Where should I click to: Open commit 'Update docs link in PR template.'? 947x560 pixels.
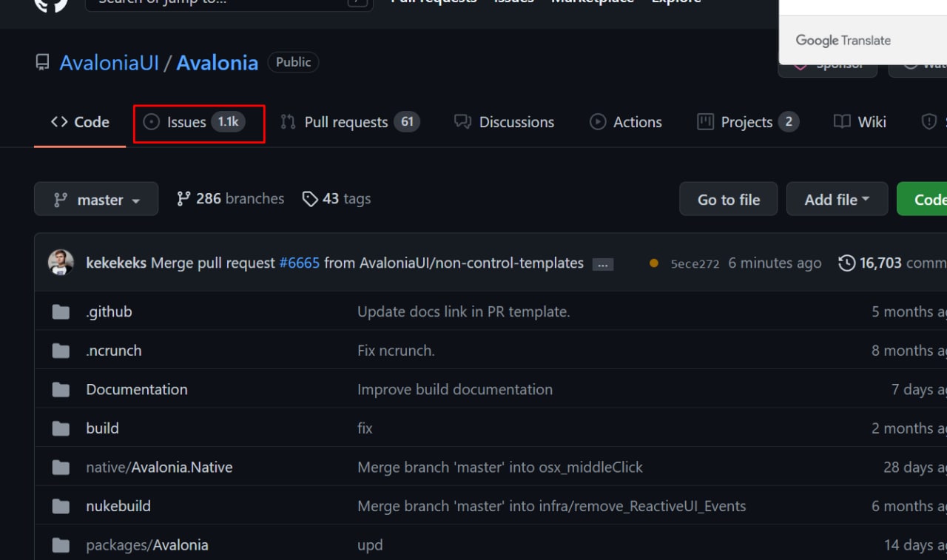464,311
